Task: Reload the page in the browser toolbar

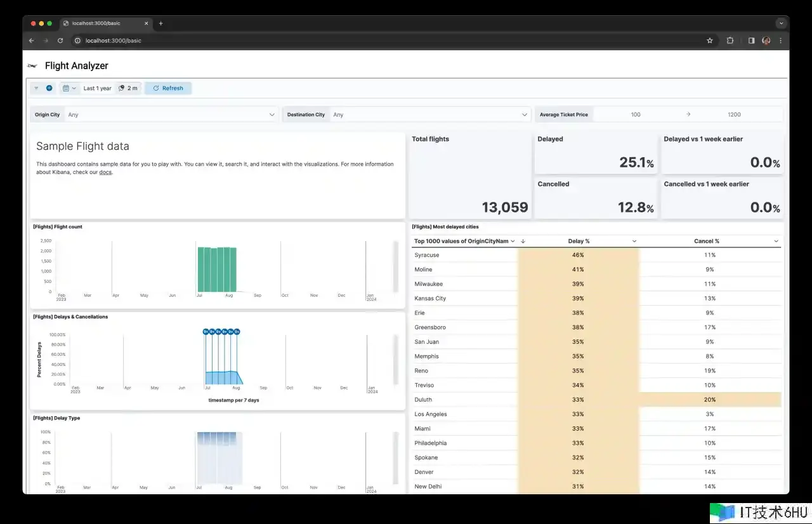Action: [x=60, y=41]
